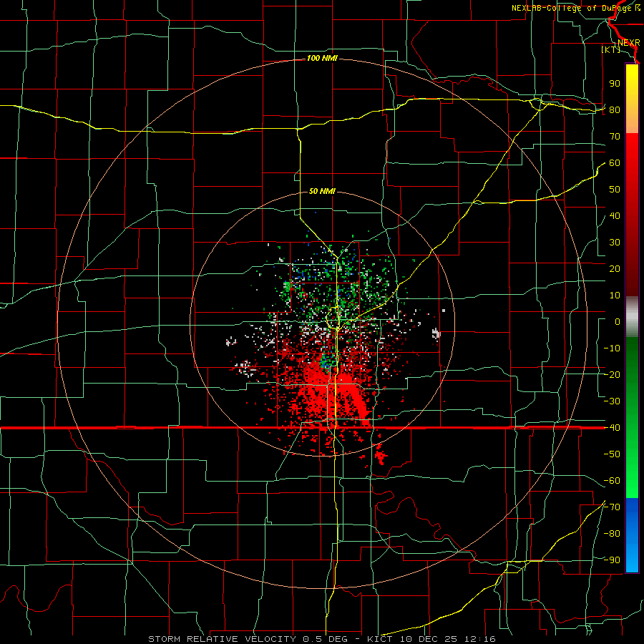
Task: Select the 100 NMI range ring label
Action: pyautogui.click(x=322, y=59)
